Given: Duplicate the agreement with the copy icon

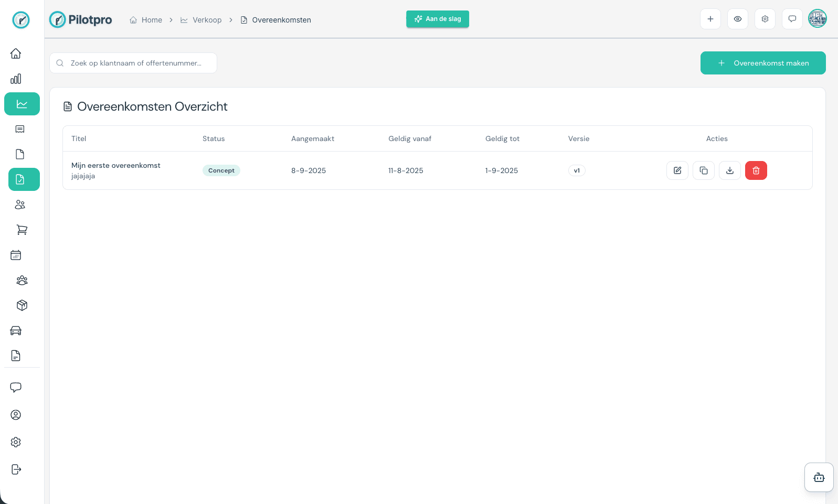Looking at the screenshot, I should point(703,170).
